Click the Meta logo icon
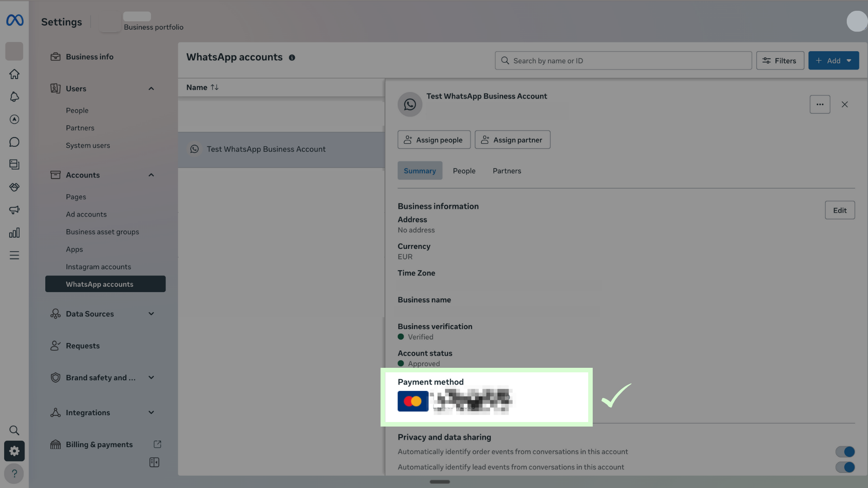This screenshot has height=488, width=868. (x=14, y=20)
